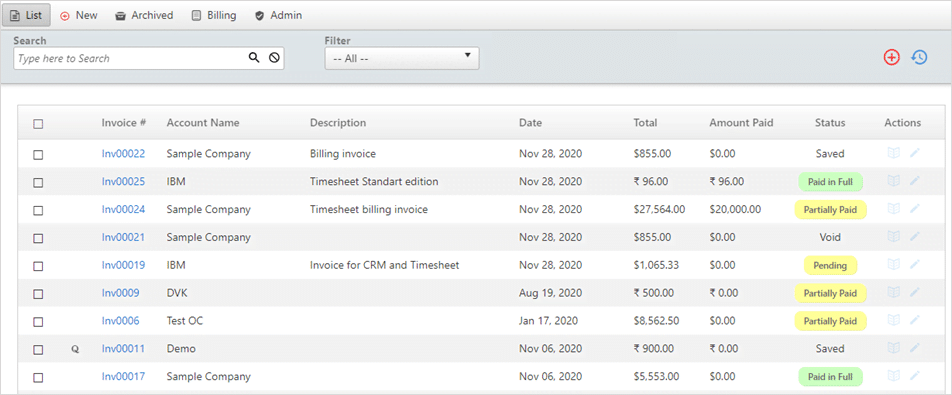Click the Date column header
The height and width of the screenshot is (395, 952).
pyautogui.click(x=531, y=123)
